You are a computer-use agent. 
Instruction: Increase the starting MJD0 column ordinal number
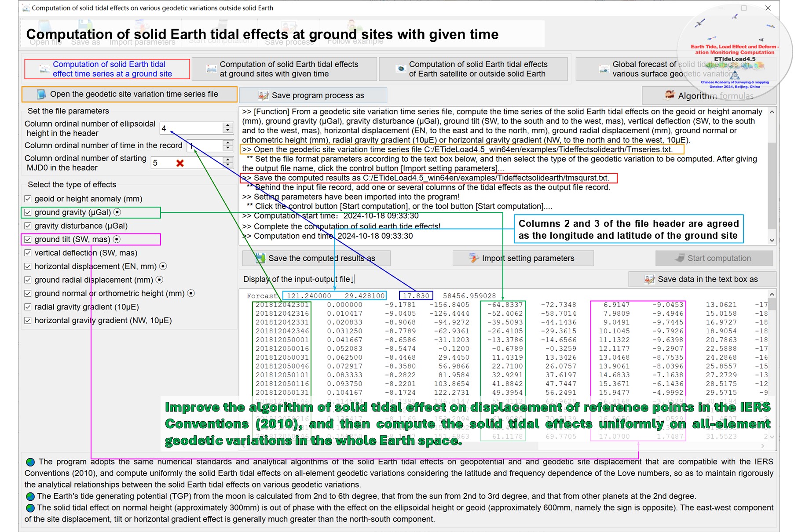click(227, 160)
